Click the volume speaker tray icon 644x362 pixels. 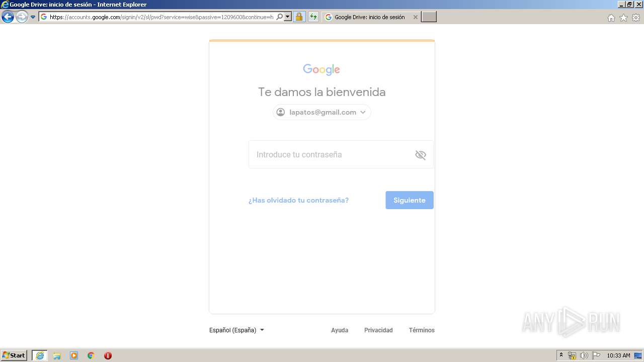tap(584, 355)
